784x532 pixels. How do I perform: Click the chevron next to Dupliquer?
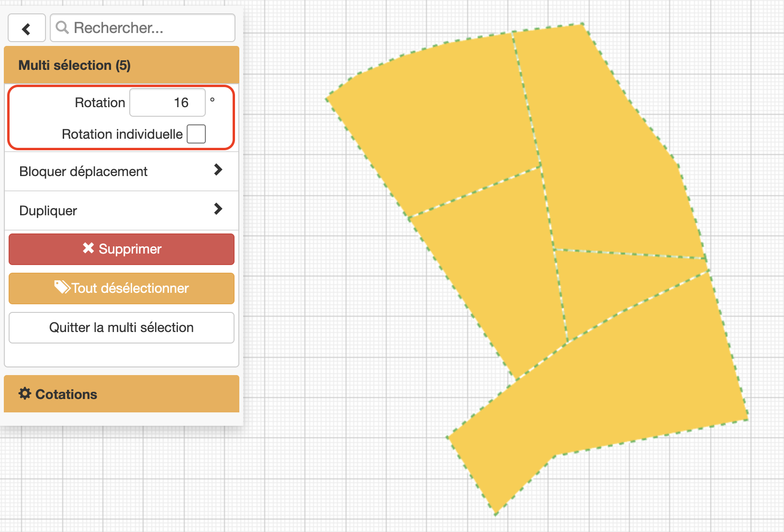(x=218, y=209)
